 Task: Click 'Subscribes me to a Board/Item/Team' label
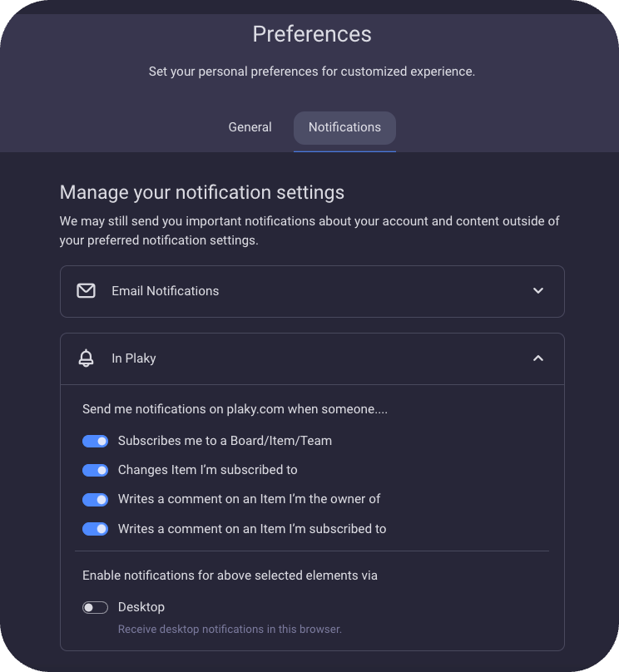pyautogui.click(x=225, y=441)
